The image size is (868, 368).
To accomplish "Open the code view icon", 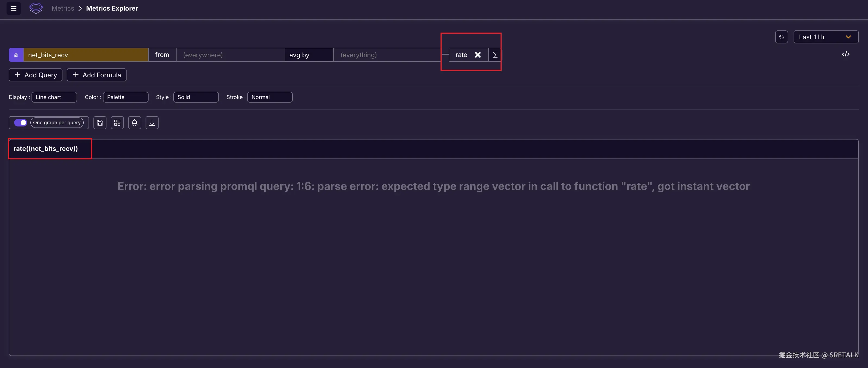I will [845, 55].
